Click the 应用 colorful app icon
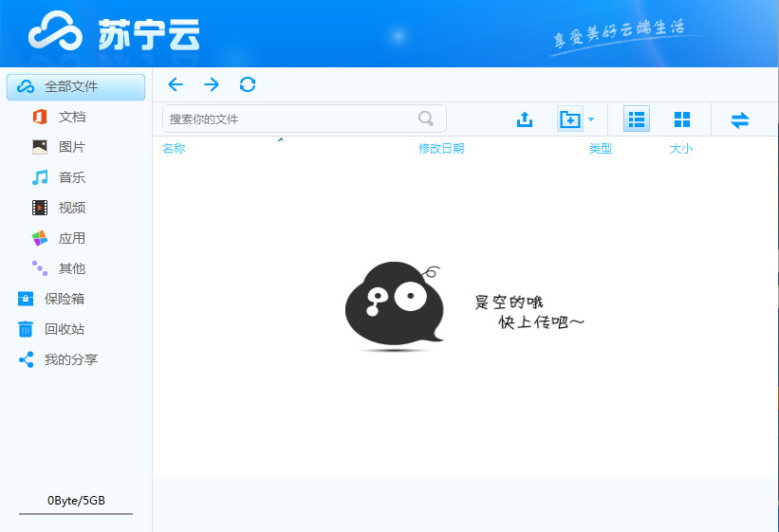The height and width of the screenshot is (532, 779). [x=40, y=238]
